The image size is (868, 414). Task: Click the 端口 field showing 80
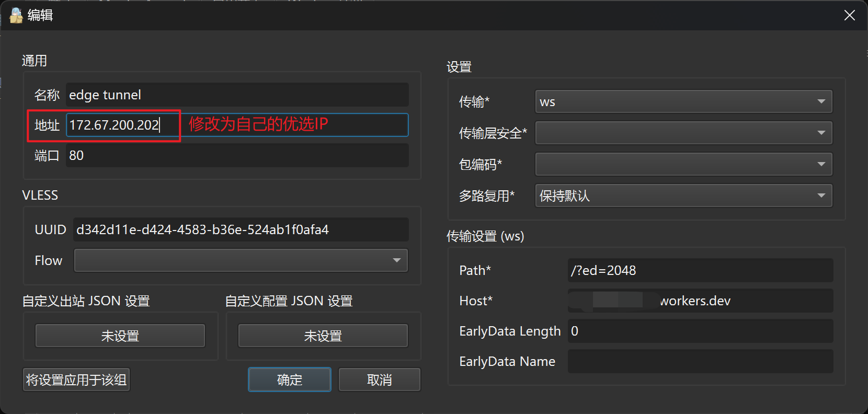point(237,155)
